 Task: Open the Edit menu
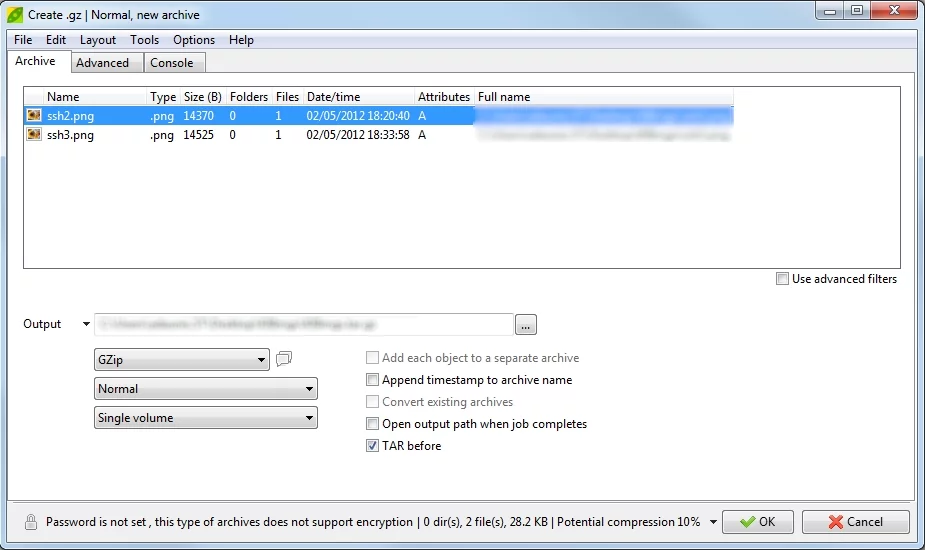click(55, 40)
